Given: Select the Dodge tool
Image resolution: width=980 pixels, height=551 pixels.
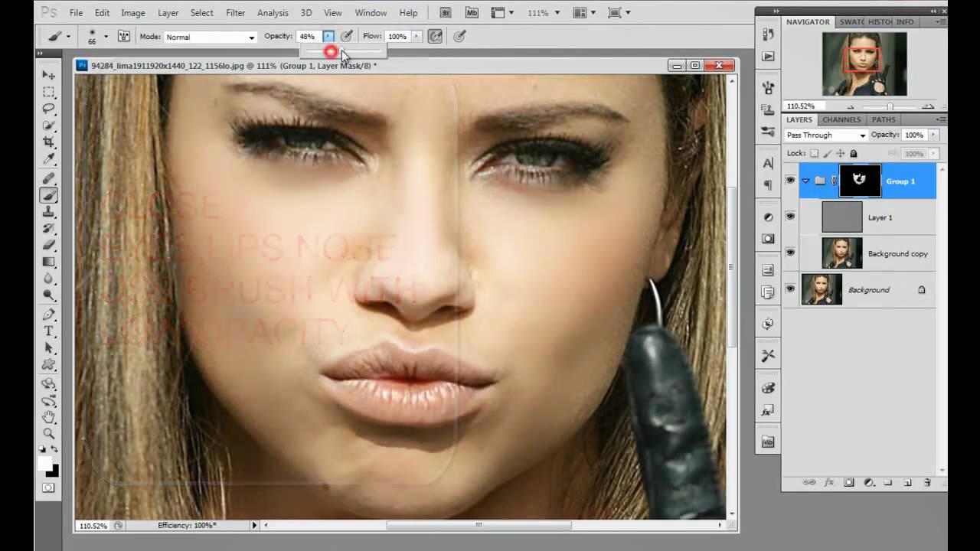Looking at the screenshot, I should (x=49, y=295).
